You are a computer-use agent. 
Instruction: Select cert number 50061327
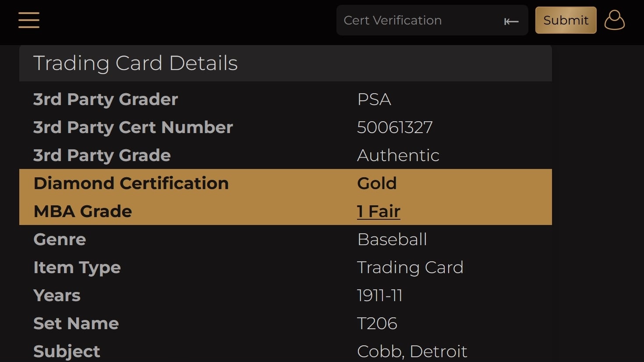[395, 127]
